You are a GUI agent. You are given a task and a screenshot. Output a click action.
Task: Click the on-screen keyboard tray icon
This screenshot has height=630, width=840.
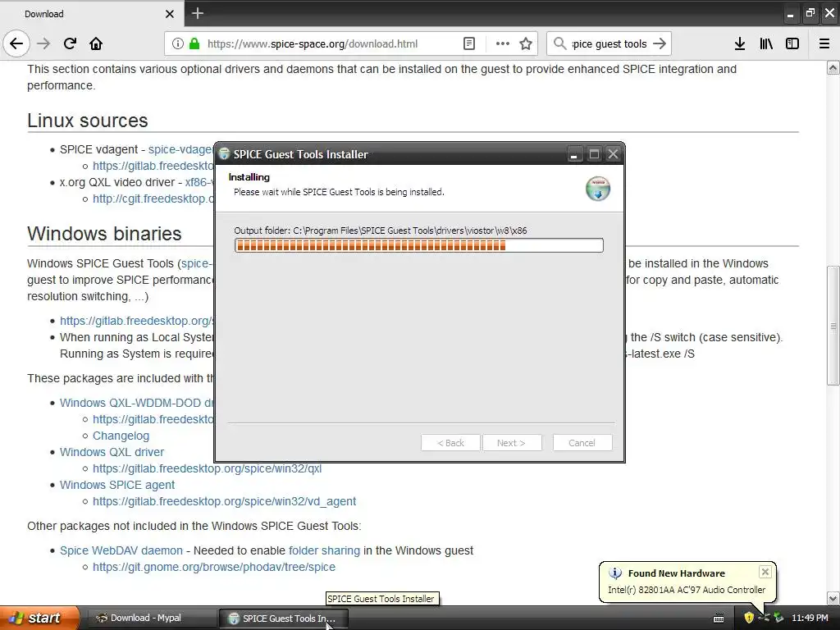coord(719,619)
